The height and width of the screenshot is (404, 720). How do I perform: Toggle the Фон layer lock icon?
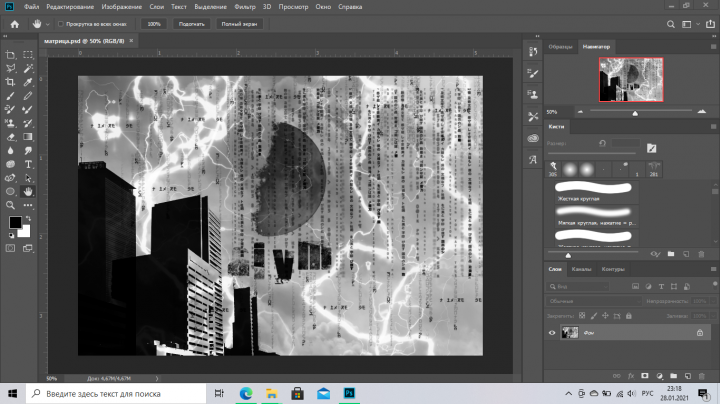(700, 333)
